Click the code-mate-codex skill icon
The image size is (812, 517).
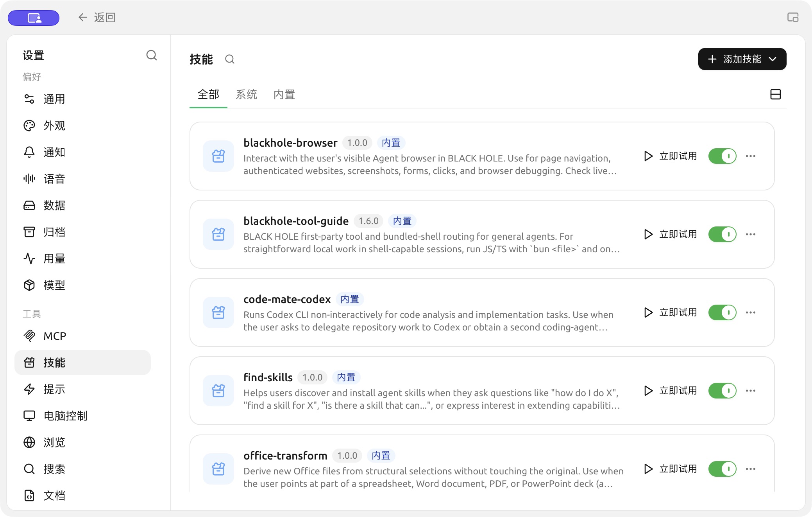(218, 312)
